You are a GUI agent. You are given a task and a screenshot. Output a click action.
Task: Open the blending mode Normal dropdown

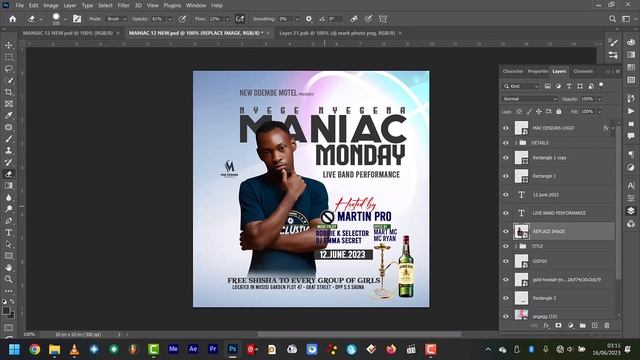point(529,99)
